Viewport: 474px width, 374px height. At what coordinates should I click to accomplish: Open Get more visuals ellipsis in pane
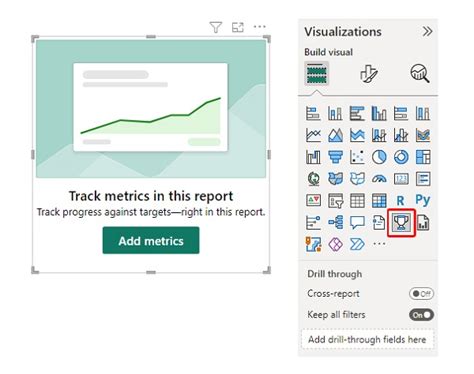(x=379, y=244)
